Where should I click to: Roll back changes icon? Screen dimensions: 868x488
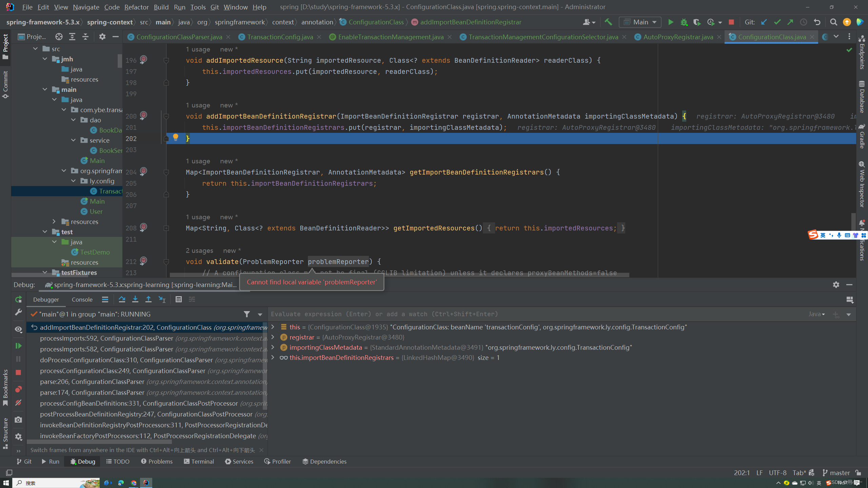pyautogui.click(x=817, y=22)
